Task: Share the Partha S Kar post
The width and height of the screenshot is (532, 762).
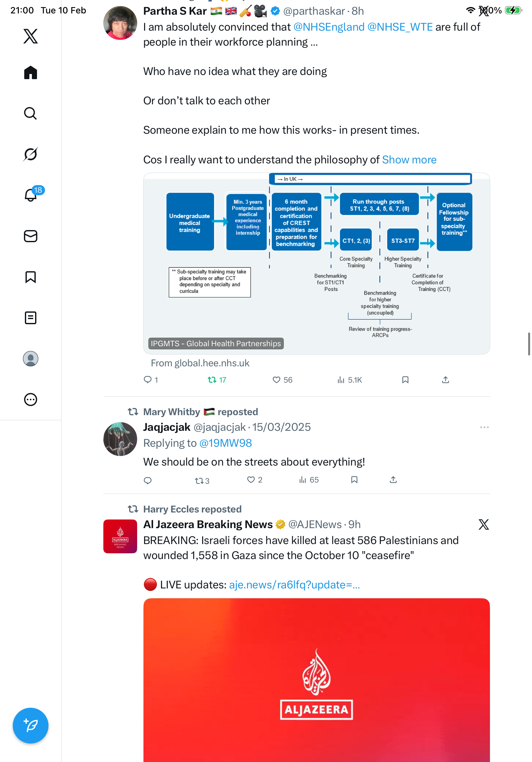Action: tap(446, 380)
